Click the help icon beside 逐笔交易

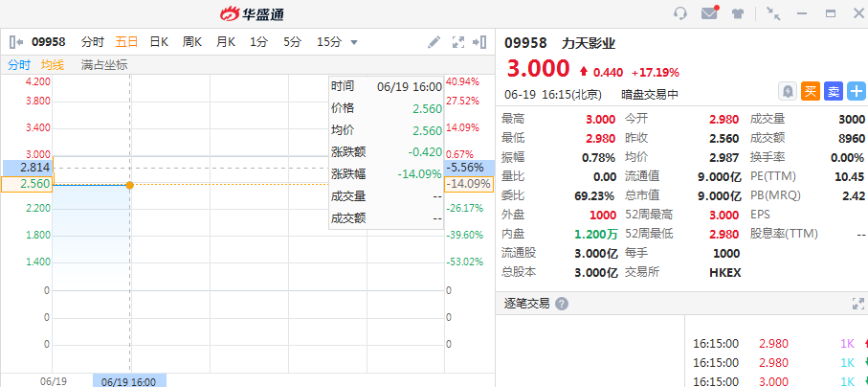[x=562, y=304]
